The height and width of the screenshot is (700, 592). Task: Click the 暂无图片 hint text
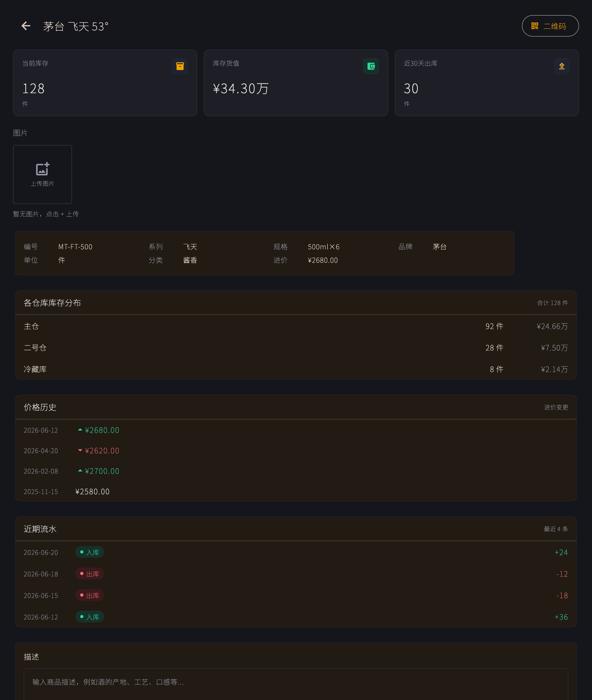[x=46, y=214]
